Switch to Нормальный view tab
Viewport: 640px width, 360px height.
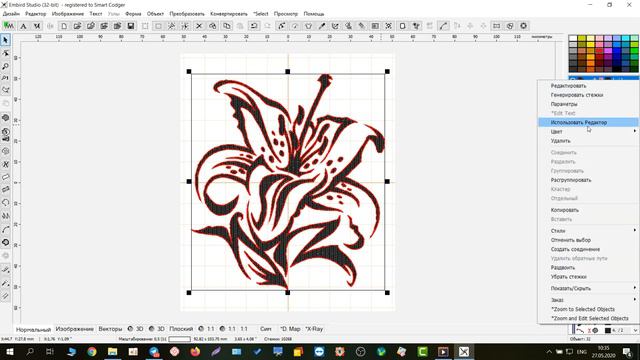(33, 329)
